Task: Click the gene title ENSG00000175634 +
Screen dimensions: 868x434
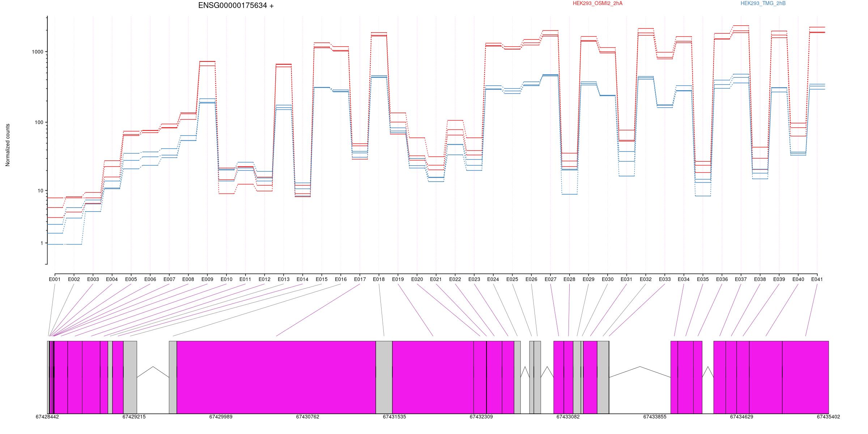Action: tap(236, 5)
